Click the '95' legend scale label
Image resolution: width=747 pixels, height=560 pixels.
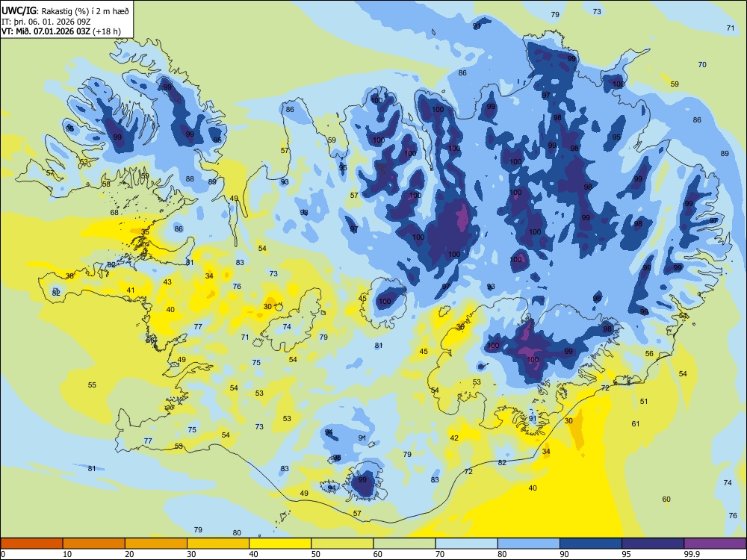(x=627, y=554)
